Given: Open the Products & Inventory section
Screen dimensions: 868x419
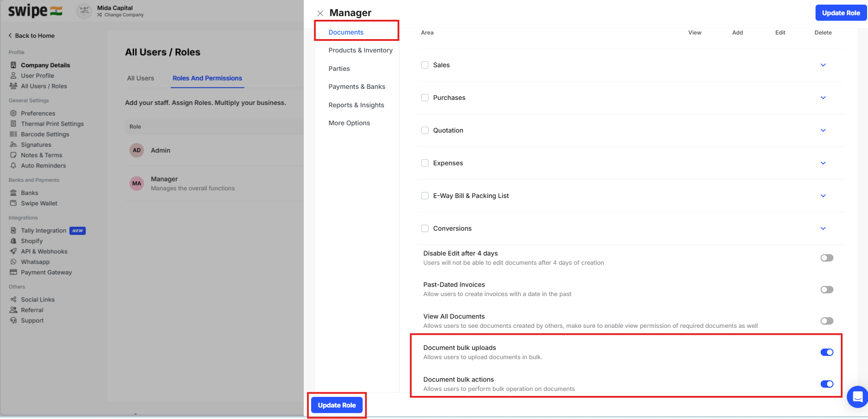Looking at the screenshot, I should coord(360,50).
